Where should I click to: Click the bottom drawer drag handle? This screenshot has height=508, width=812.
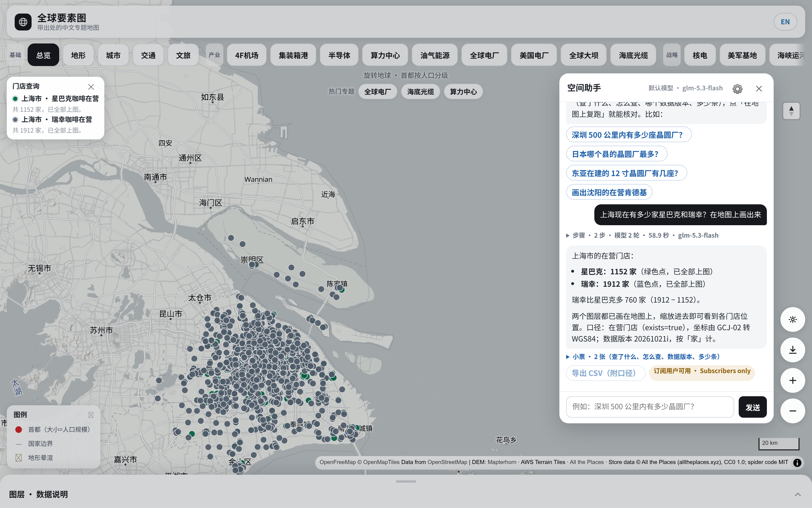coord(406,481)
